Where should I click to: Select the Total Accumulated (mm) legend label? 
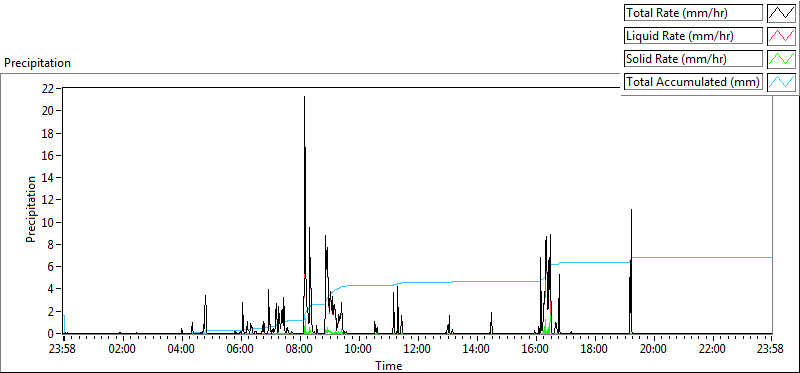click(x=693, y=81)
